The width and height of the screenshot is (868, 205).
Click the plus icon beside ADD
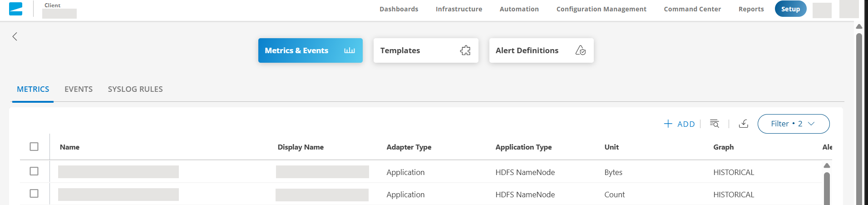click(668, 124)
